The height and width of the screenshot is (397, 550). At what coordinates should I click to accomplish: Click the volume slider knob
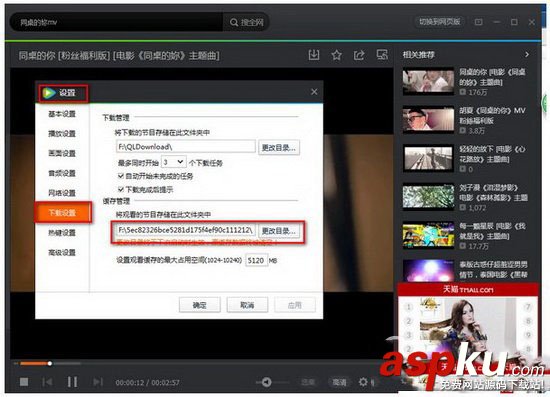tap(267, 382)
